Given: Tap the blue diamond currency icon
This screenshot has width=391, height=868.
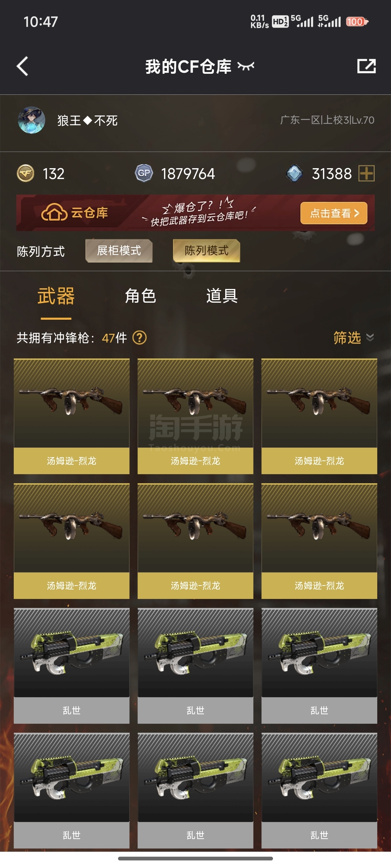Looking at the screenshot, I should 294,173.
